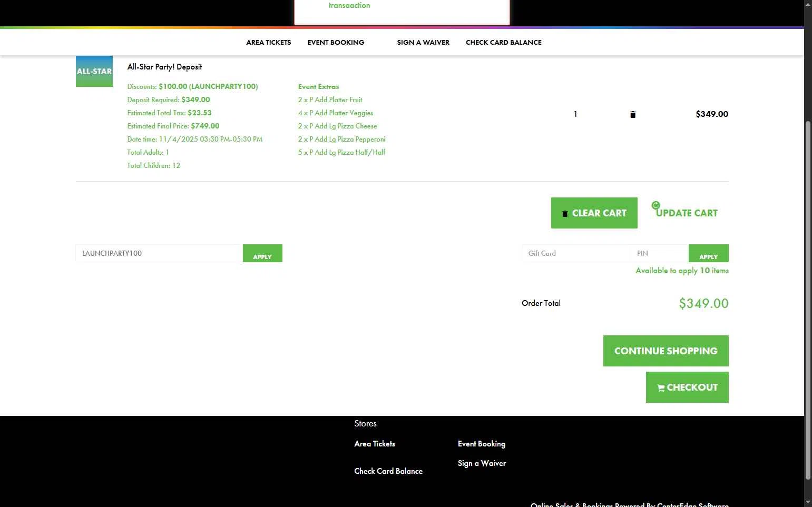Click the Event Extras heading

pos(319,86)
